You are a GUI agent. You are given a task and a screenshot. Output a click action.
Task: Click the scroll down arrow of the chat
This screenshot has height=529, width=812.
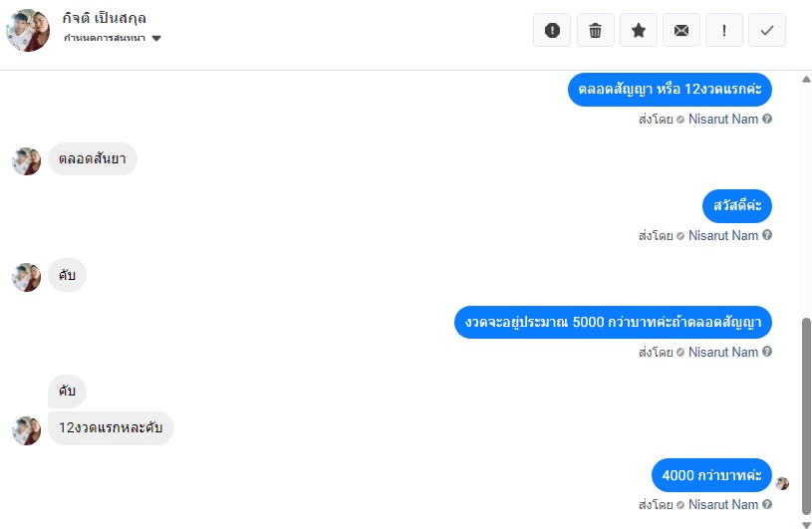[806, 524]
